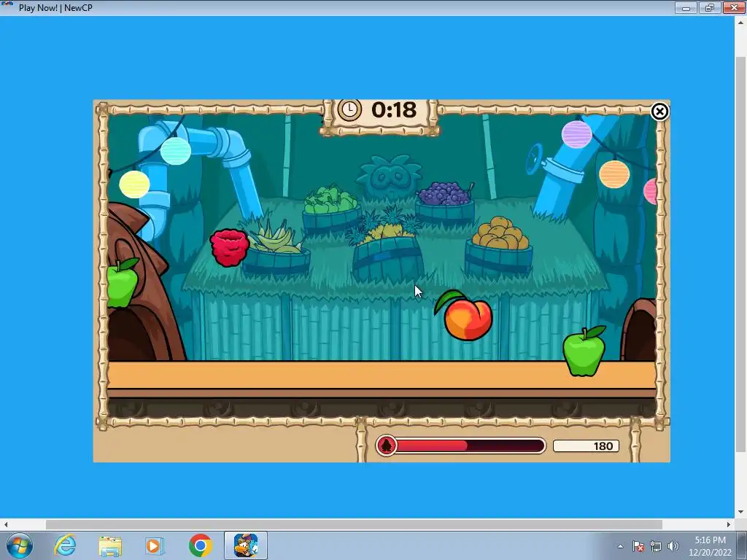Viewport: 747px width, 560px height.
Task: Click the vertical scrollbar down arrow
Action: (740, 513)
